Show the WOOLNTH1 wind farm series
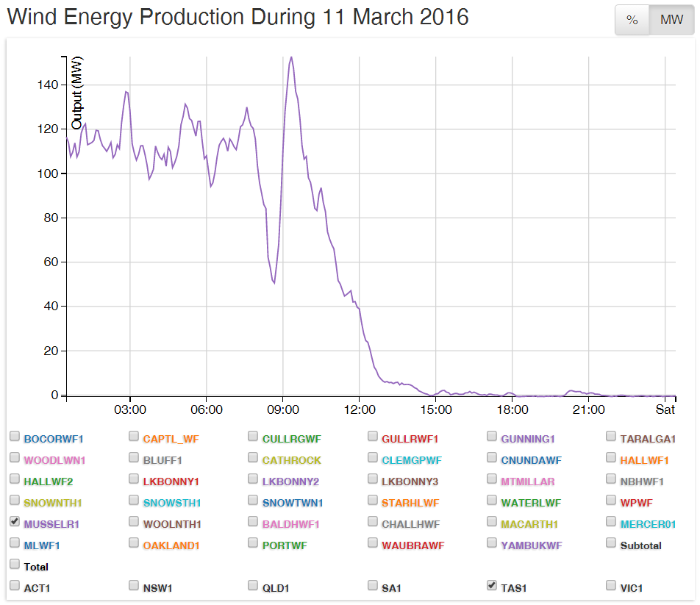The image size is (700, 605). [x=134, y=521]
